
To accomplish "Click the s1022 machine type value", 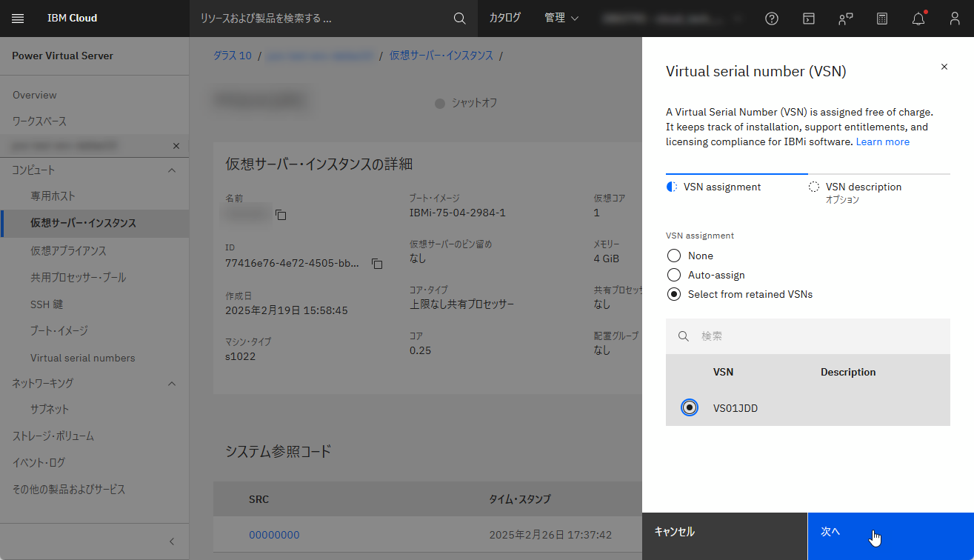I will [241, 356].
